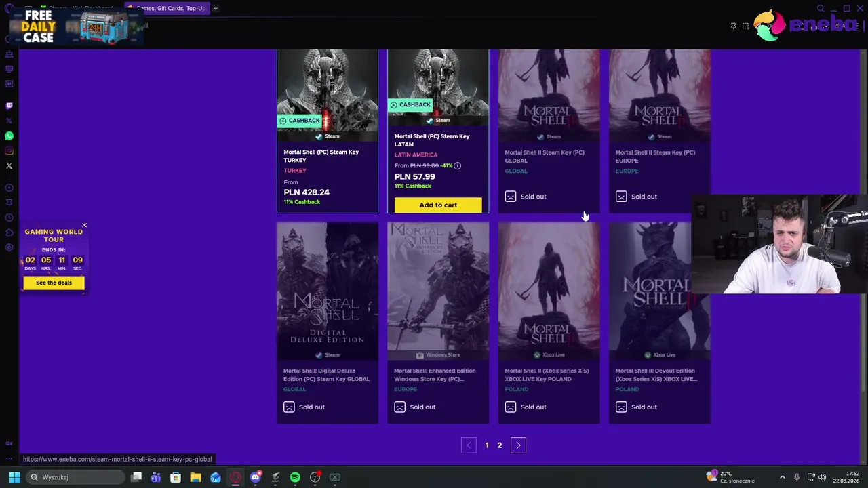Click the price info icon beside -41%

pos(458,166)
